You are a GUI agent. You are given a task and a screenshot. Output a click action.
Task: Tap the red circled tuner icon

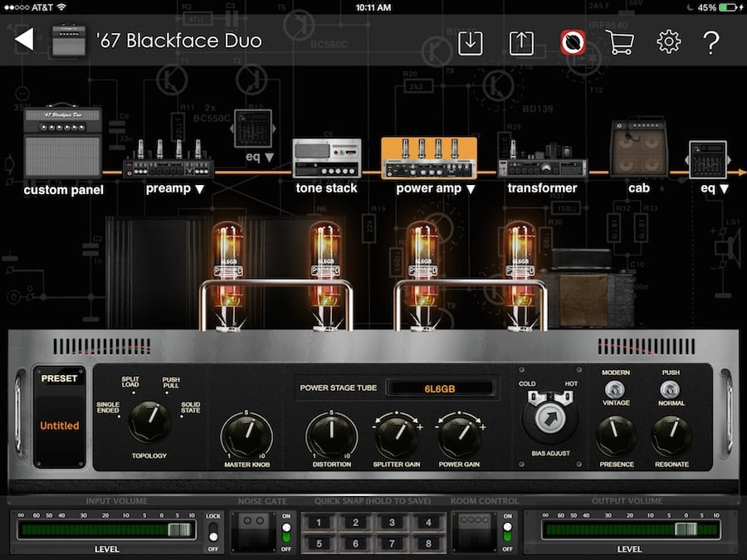point(571,41)
